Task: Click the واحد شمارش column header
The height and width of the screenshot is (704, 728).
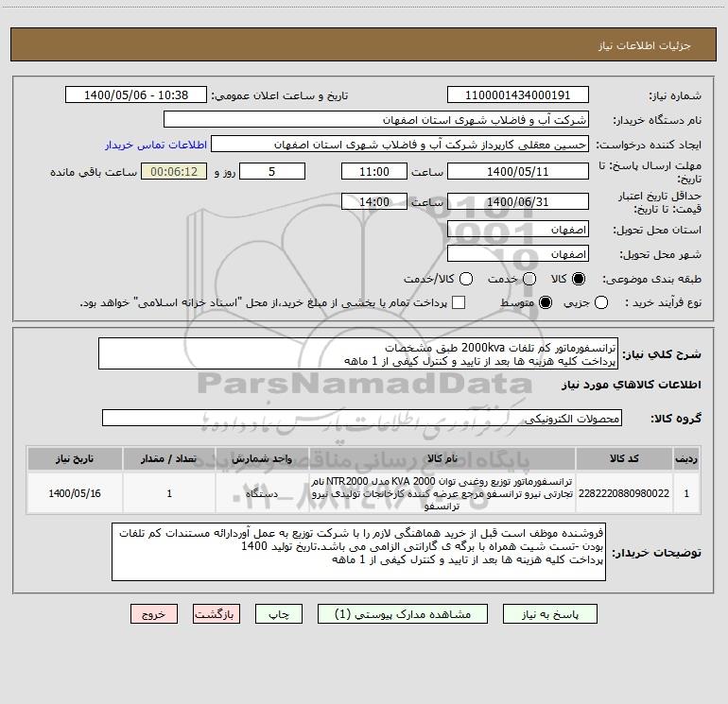Action: tap(262, 459)
